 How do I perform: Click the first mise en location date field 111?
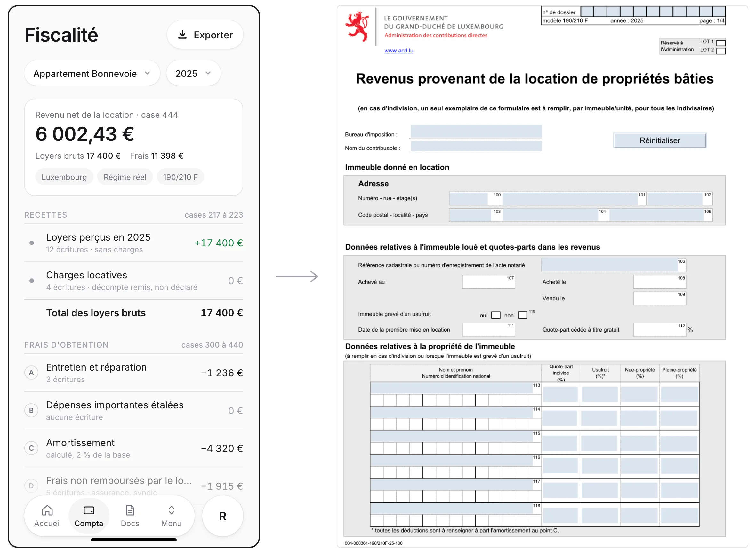[x=488, y=329]
